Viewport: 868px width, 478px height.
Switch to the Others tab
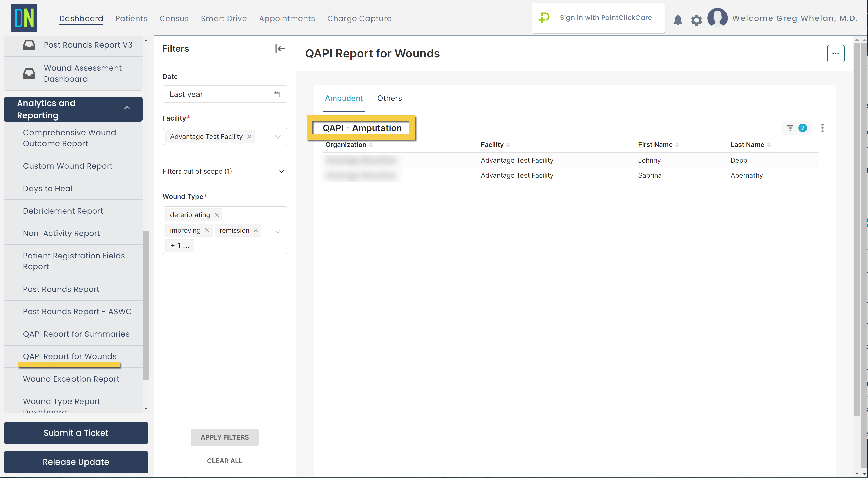[390, 98]
